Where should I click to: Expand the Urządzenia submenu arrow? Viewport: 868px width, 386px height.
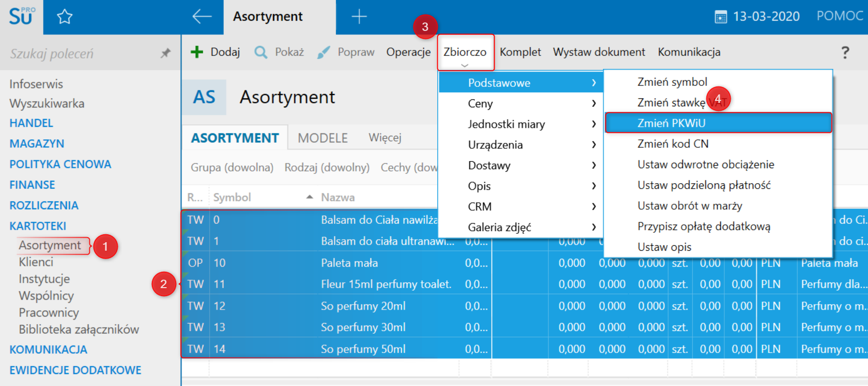tap(593, 145)
